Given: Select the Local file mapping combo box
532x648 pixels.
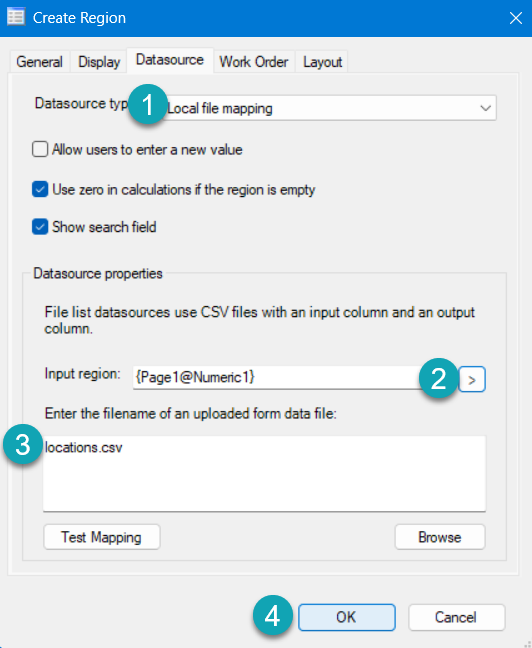Looking at the screenshot, I should point(329,108).
